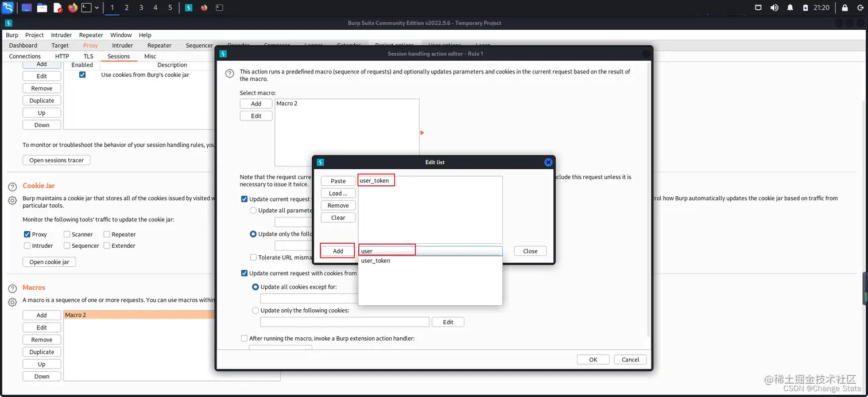
Task: Select Update all cookies except for
Action: point(255,287)
